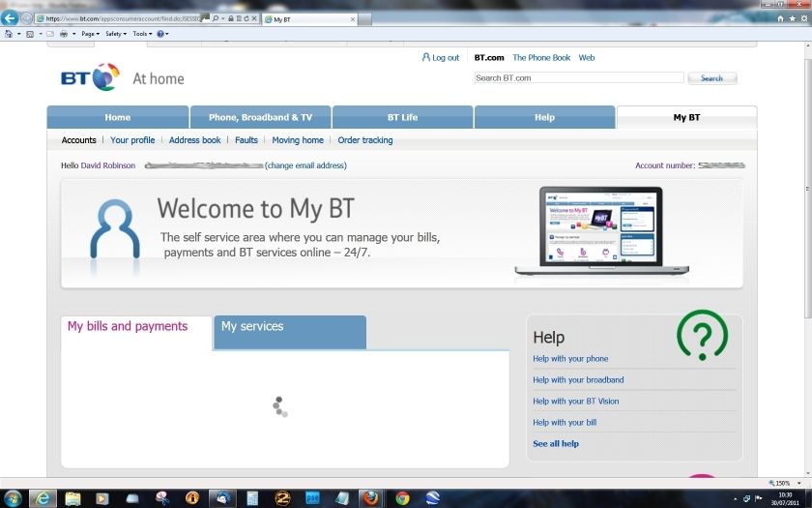Image resolution: width=812 pixels, height=508 pixels.
Task: Click the search magnifier in address bar
Action: coord(216,18)
